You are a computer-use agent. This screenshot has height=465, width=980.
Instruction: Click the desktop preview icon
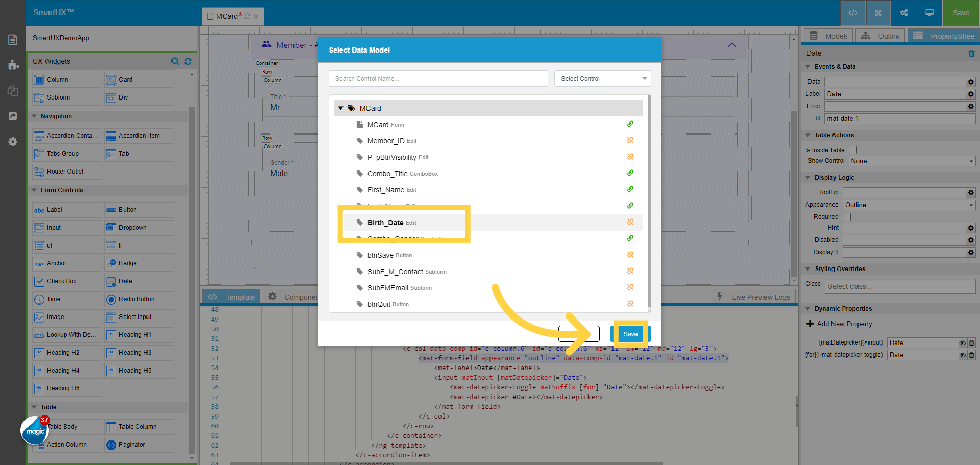coord(929,13)
